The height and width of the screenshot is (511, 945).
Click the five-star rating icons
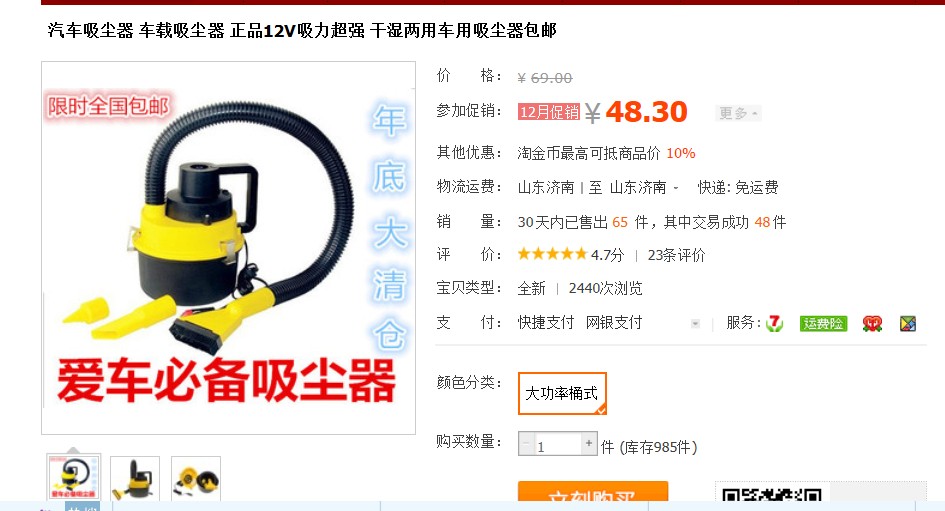pyautogui.click(x=552, y=254)
